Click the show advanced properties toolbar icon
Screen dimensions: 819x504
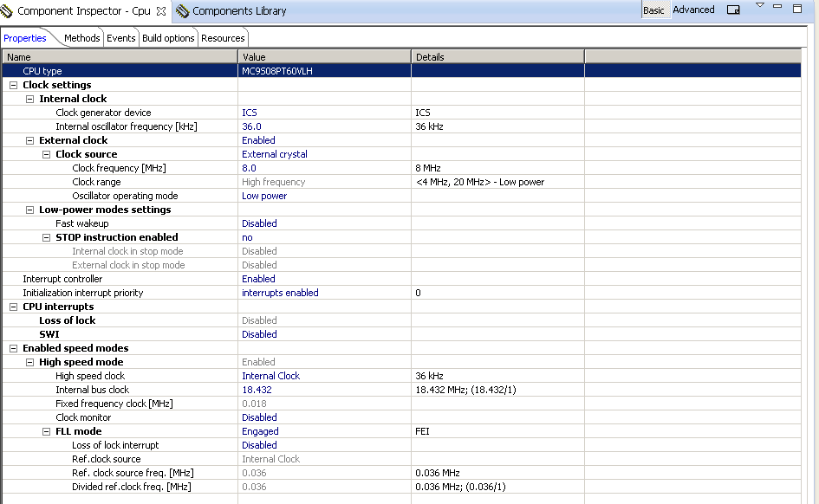pyautogui.click(x=731, y=10)
